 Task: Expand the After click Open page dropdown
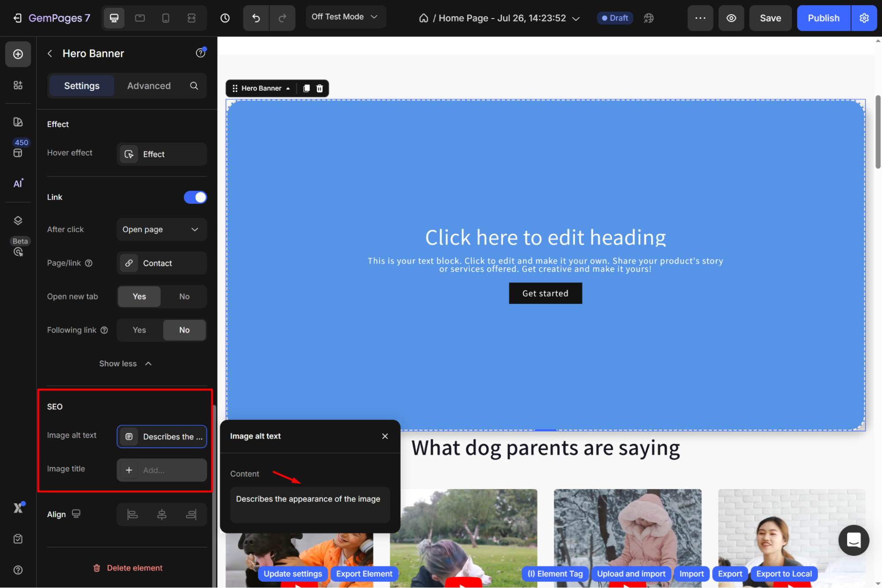pos(161,229)
